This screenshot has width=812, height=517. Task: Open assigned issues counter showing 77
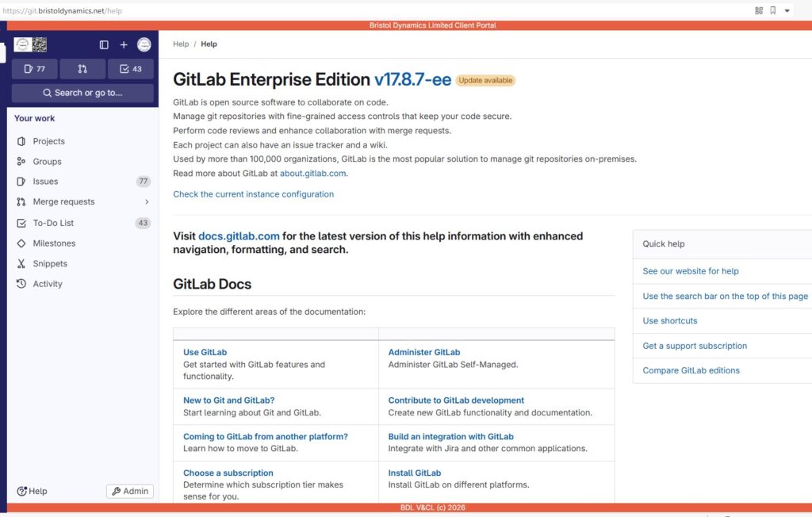(35, 69)
